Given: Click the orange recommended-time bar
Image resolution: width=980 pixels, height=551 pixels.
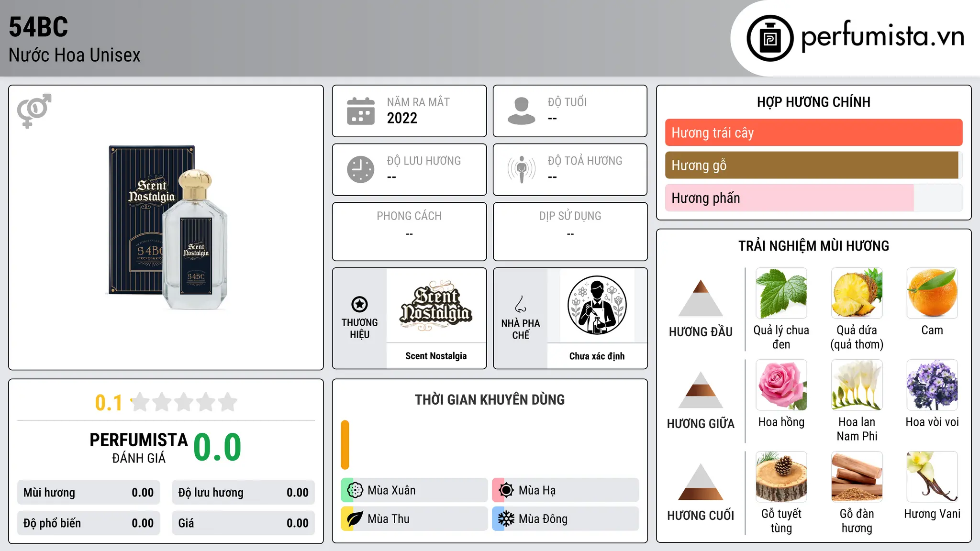Looking at the screenshot, I should [x=345, y=445].
